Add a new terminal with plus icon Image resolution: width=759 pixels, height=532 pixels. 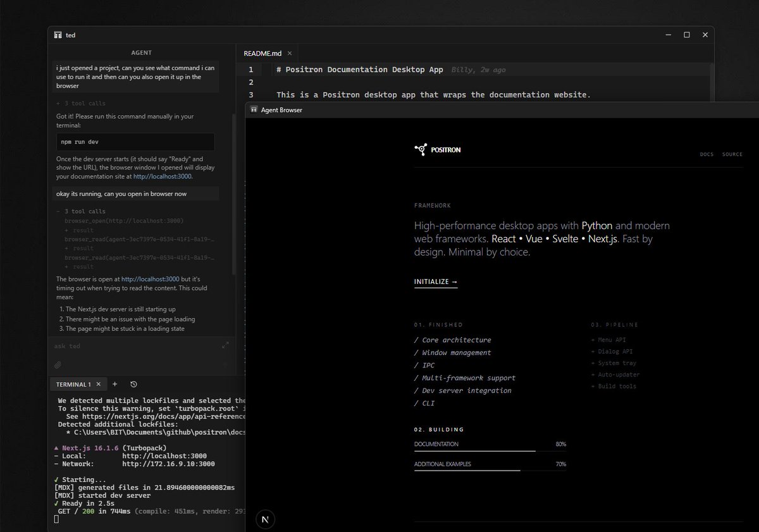(x=114, y=384)
